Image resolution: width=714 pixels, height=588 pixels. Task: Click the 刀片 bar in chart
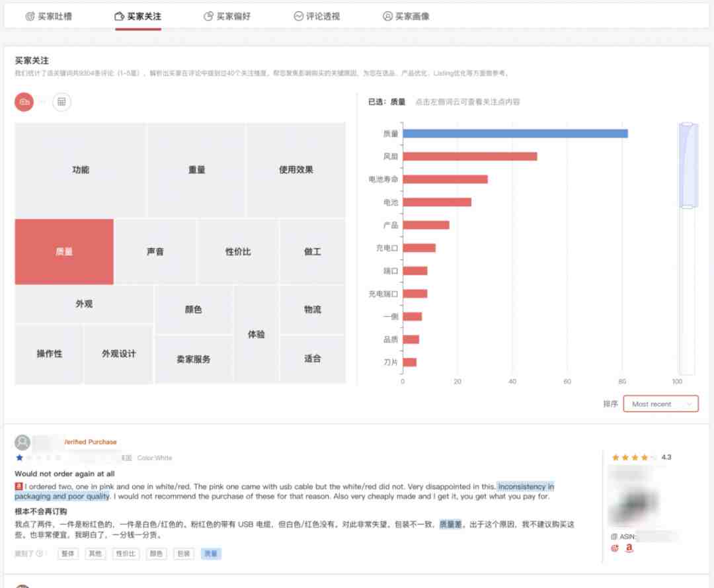(409, 362)
